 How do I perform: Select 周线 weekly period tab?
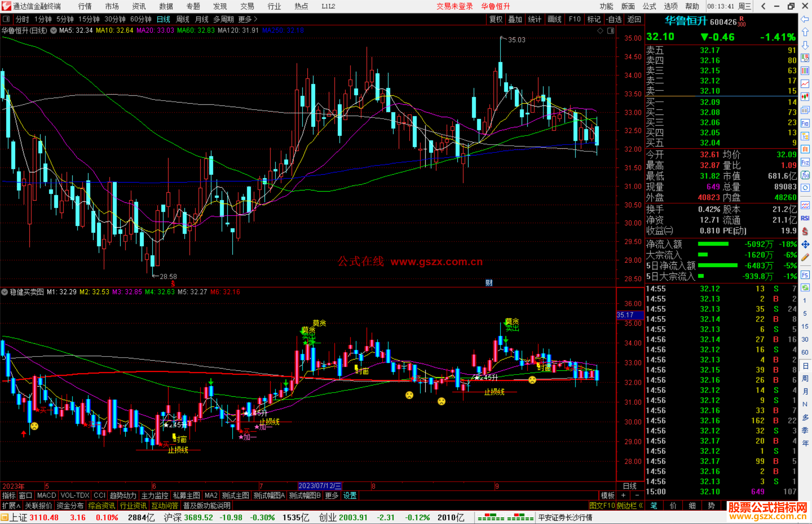(x=183, y=19)
